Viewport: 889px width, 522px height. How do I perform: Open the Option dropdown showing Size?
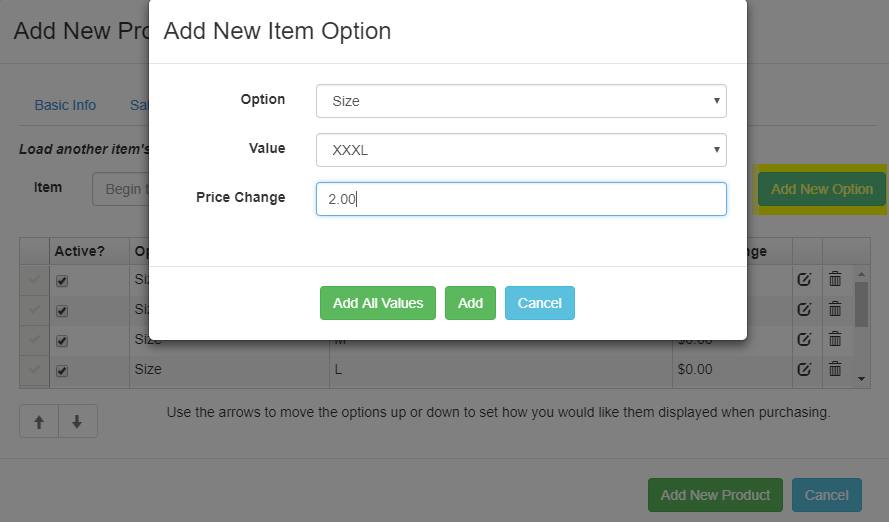(x=521, y=101)
